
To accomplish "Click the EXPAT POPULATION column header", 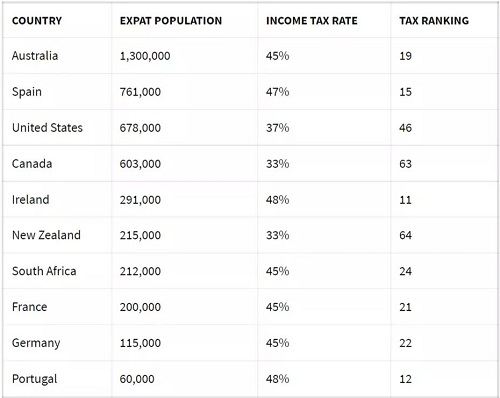I will (171, 21).
